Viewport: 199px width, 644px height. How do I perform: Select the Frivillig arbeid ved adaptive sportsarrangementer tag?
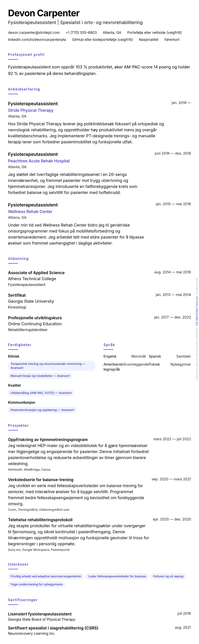coord(46,576)
